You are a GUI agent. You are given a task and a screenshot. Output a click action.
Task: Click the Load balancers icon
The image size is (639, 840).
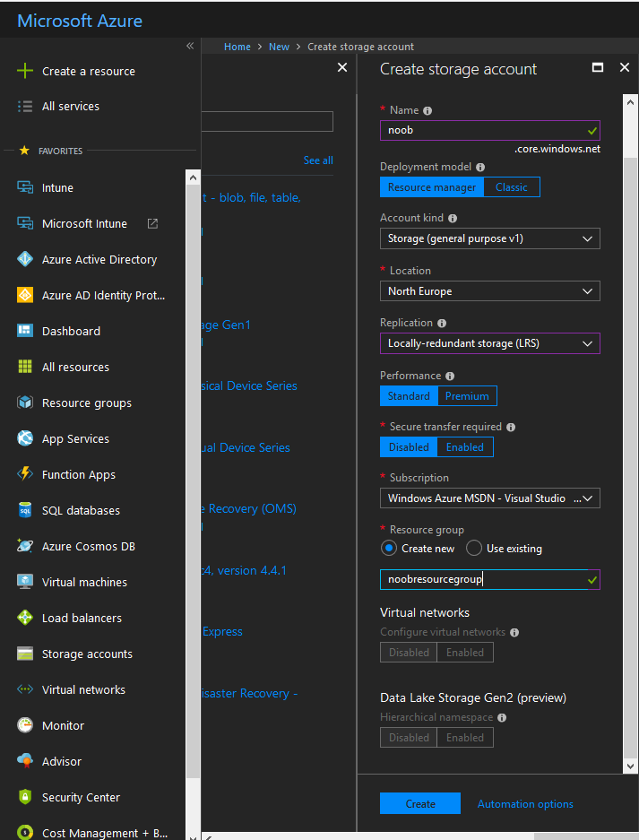24,618
